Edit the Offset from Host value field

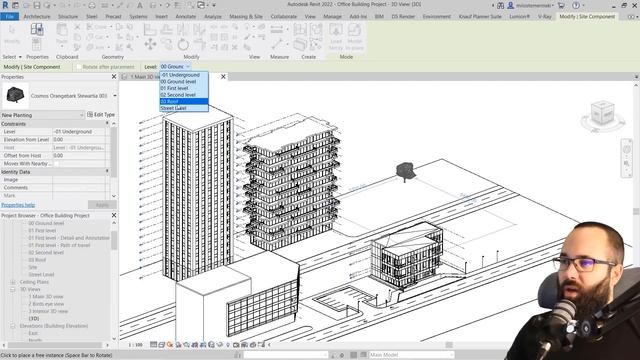[79, 156]
